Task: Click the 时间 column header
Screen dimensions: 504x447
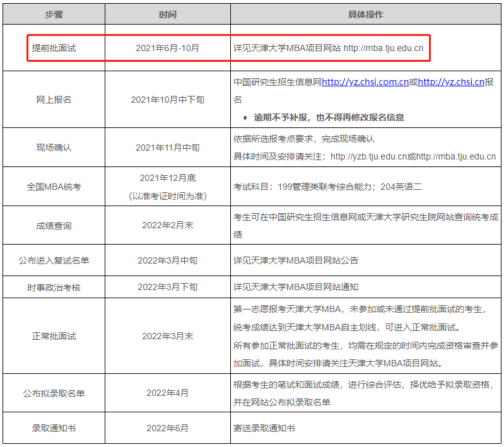Action: tap(167, 15)
